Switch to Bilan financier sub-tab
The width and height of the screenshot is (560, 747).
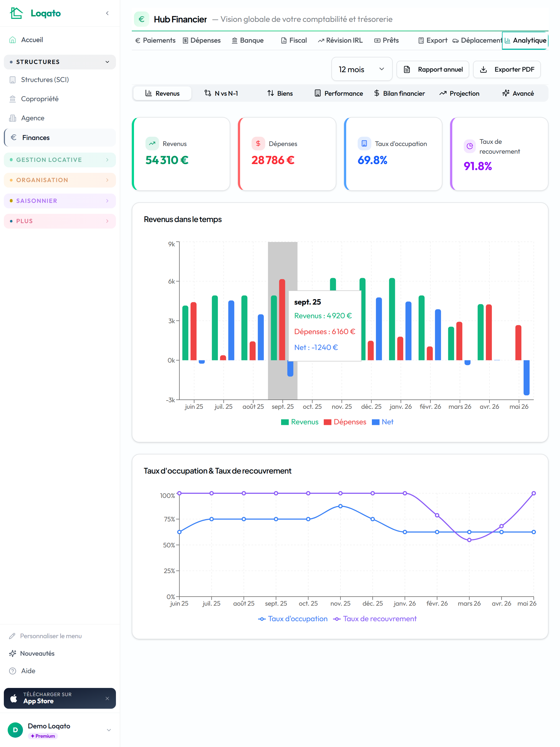tap(399, 93)
